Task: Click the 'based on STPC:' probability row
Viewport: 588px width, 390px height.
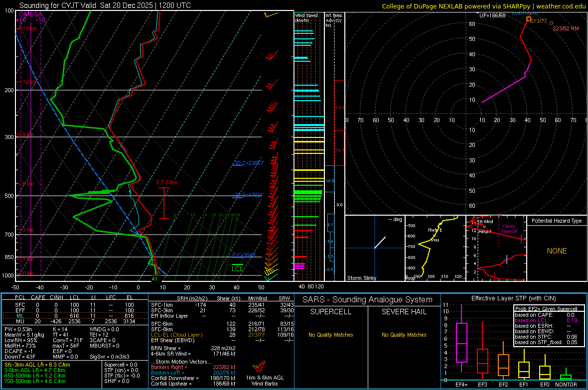Action: pos(546,337)
